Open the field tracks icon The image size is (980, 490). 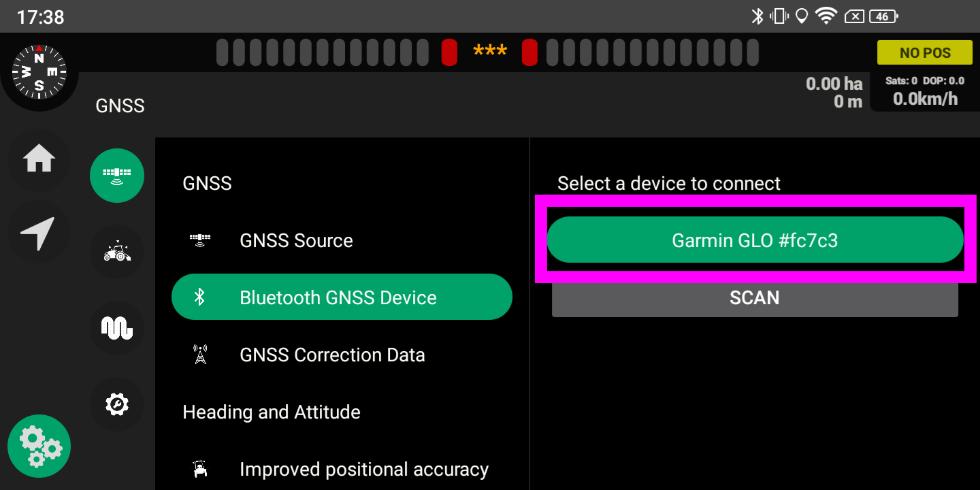[x=116, y=328]
